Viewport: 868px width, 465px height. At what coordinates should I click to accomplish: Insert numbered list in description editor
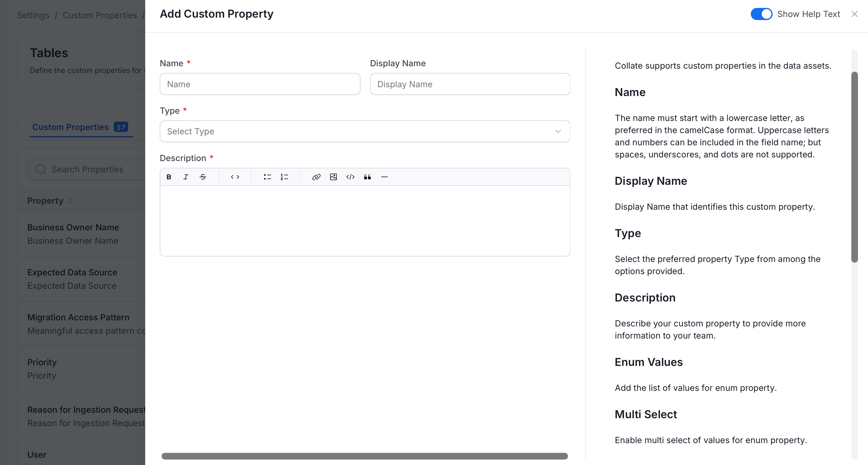(x=284, y=177)
